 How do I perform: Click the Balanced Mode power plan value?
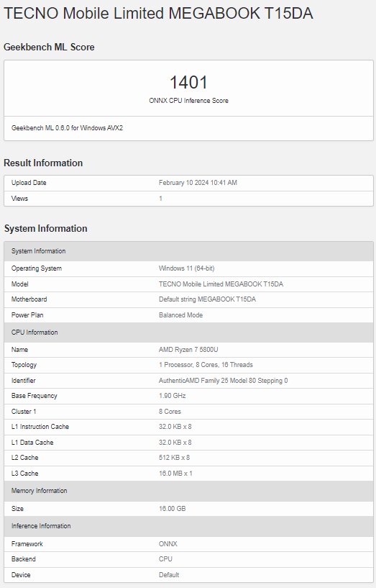click(x=180, y=315)
